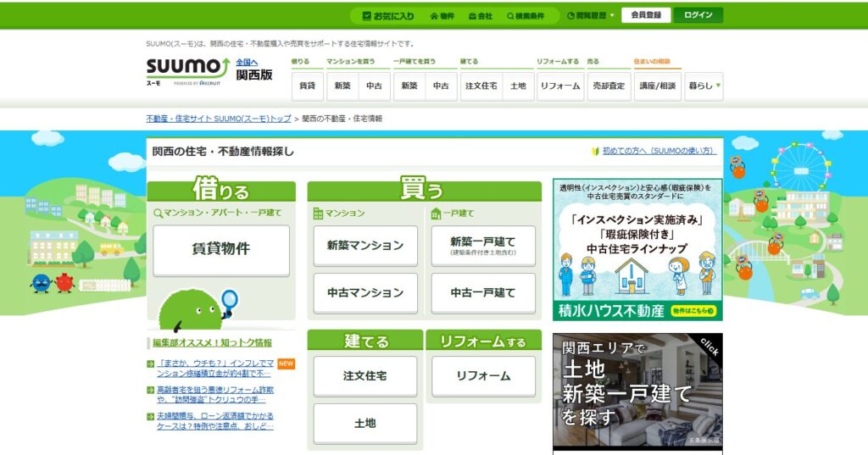
Task: Click the リフォーム button under リフォームする
Action: (x=483, y=376)
